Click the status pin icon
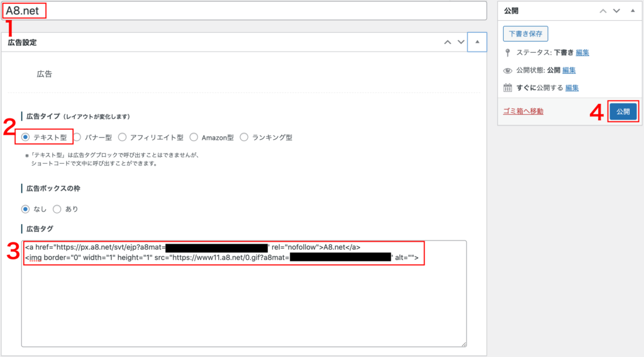 tap(508, 53)
